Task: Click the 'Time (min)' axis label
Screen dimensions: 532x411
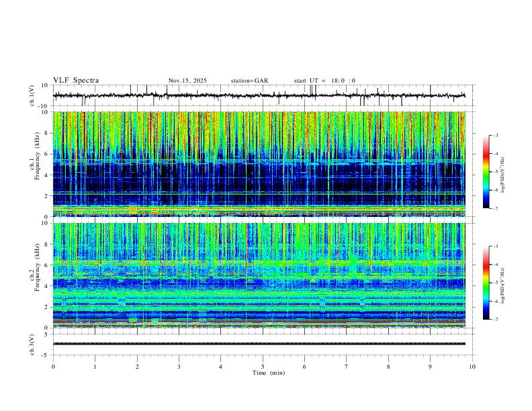Action: (269, 373)
